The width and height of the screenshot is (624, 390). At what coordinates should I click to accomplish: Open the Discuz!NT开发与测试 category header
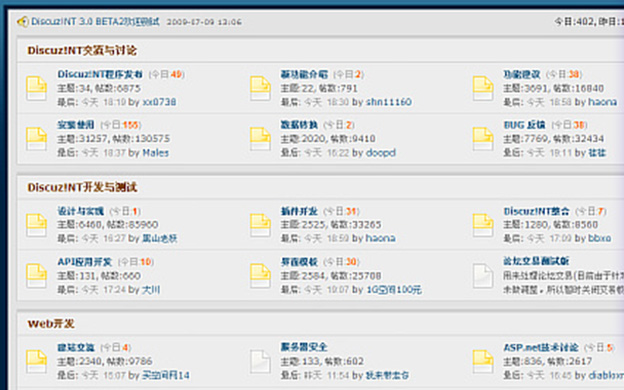coord(82,187)
